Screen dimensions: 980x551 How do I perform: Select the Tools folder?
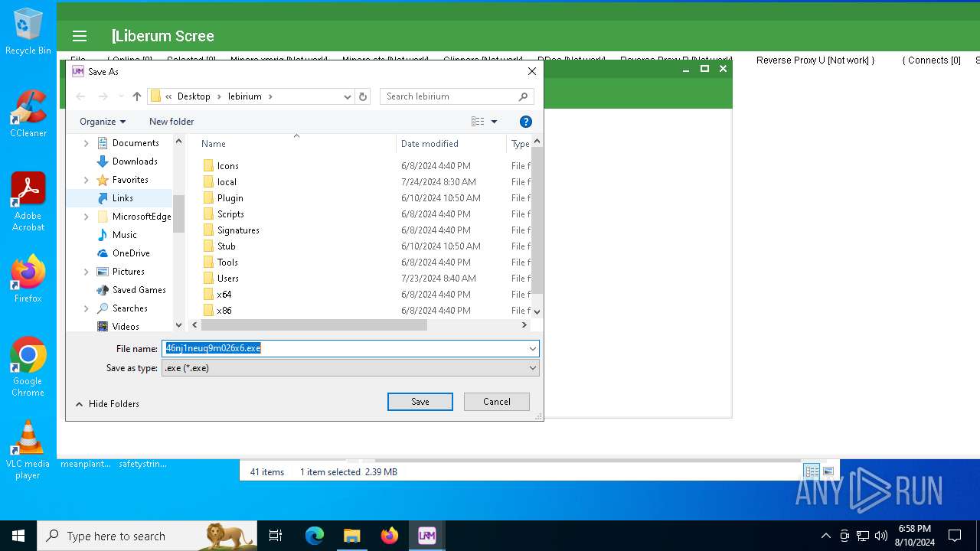click(x=227, y=262)
